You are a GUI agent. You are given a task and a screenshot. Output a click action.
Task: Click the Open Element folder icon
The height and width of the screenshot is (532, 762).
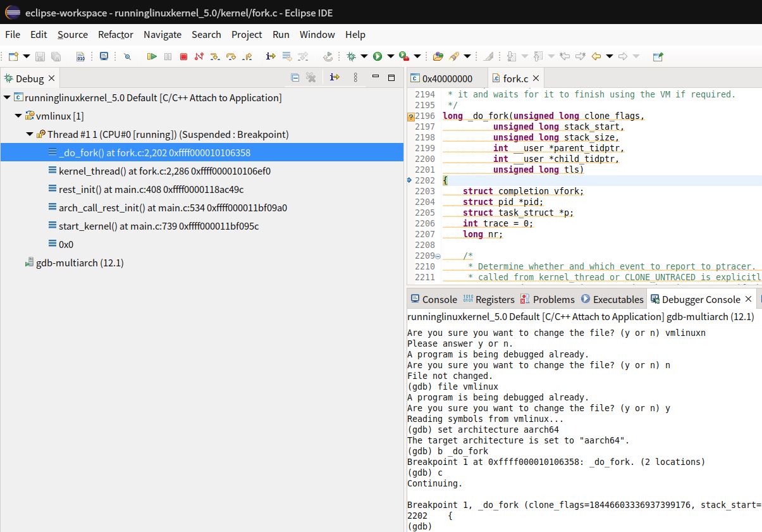point(438,56)
